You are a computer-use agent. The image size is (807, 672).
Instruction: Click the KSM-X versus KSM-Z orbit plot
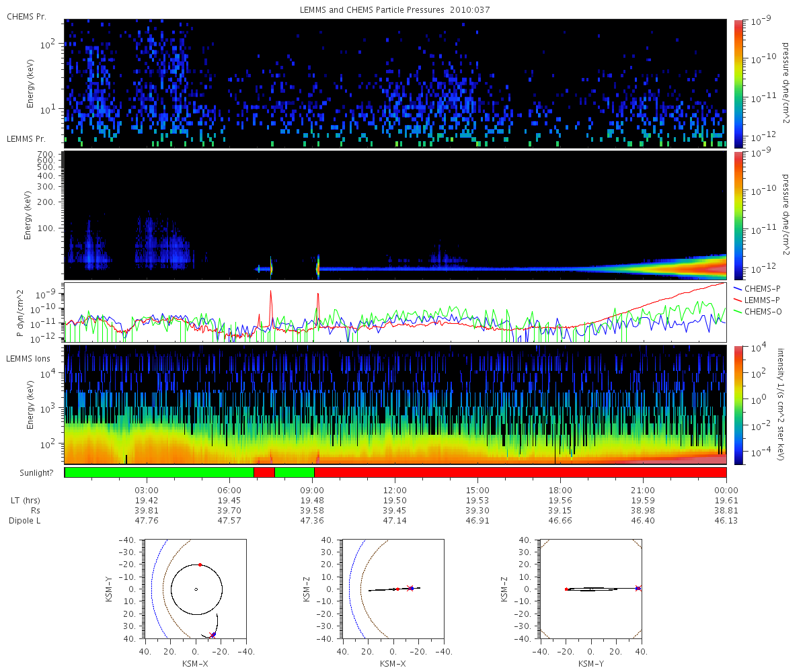(393, 589)
